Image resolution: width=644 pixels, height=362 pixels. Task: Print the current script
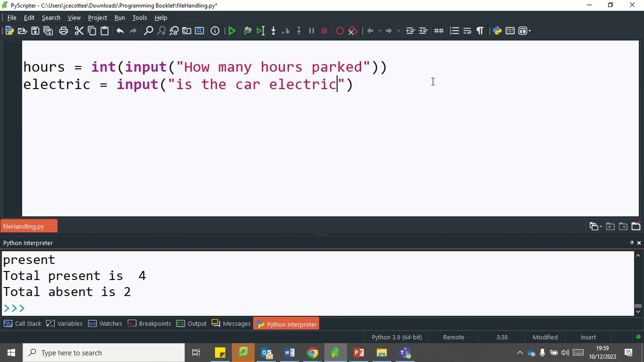pyautogui.click(x=63, y=31)
